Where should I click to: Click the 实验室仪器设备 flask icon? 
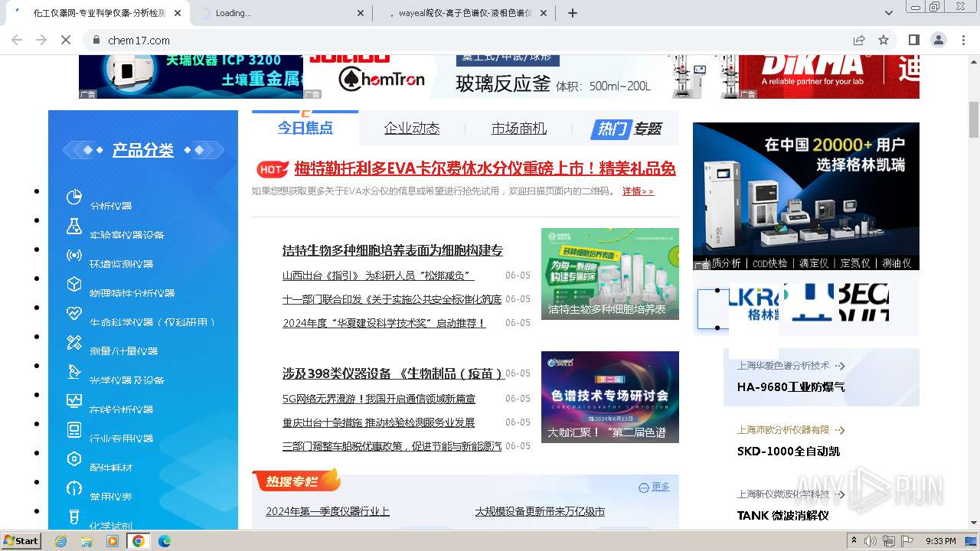(x=74, y=226)
